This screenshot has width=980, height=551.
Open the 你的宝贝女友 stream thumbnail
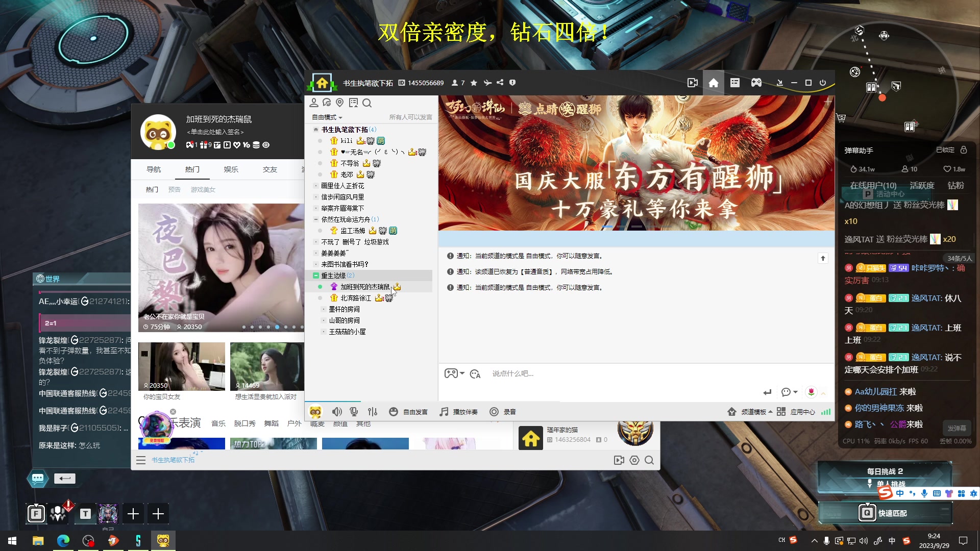(x=182, y=366)
